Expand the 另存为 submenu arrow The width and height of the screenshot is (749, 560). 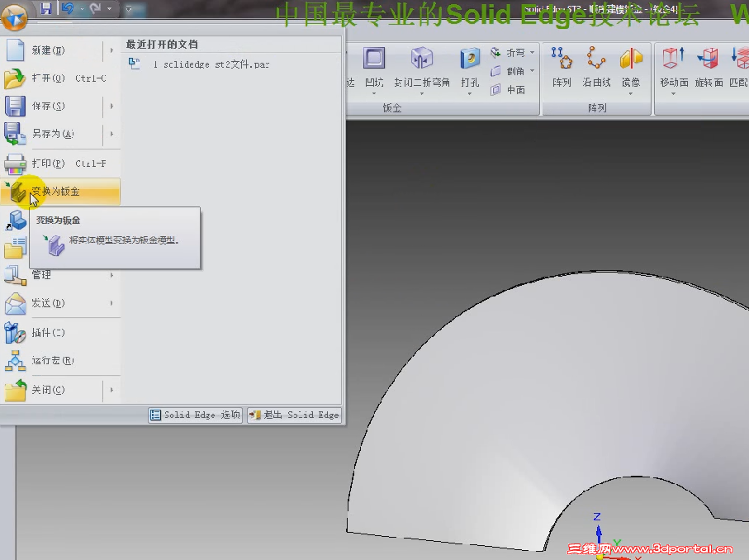pos(111,134)
